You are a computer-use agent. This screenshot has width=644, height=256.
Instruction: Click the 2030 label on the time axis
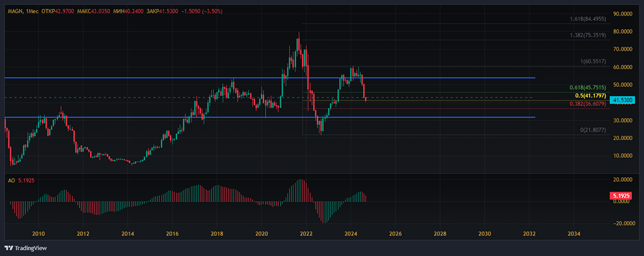(484, 233)
